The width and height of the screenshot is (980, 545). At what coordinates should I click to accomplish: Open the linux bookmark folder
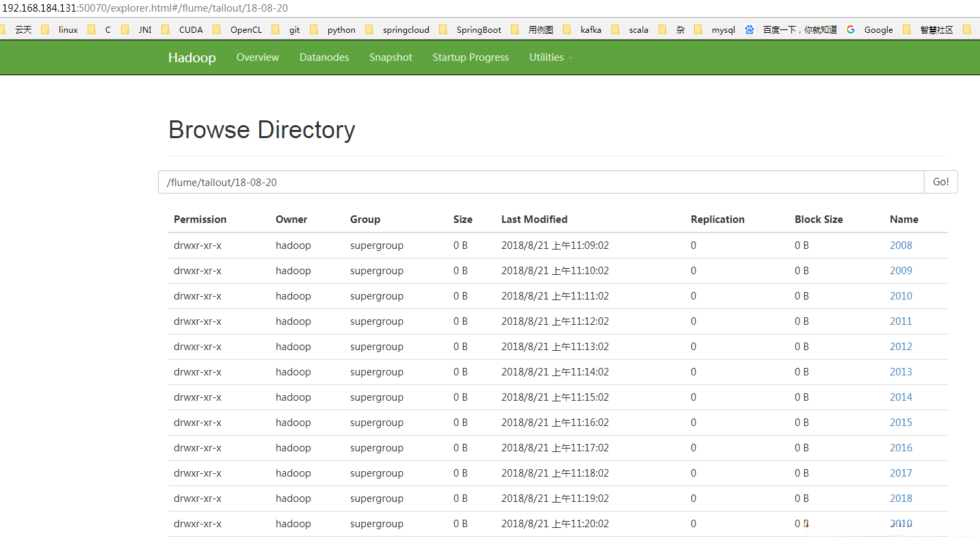(68, 29)
